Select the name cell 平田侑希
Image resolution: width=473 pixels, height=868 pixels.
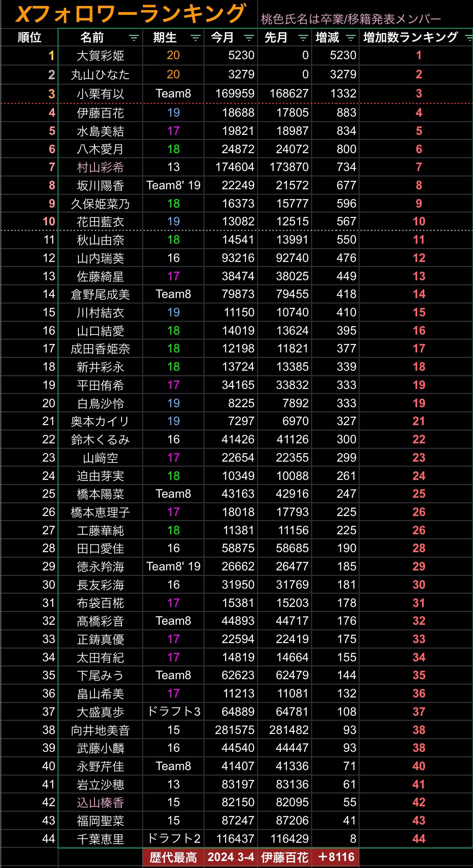[100, 385]
